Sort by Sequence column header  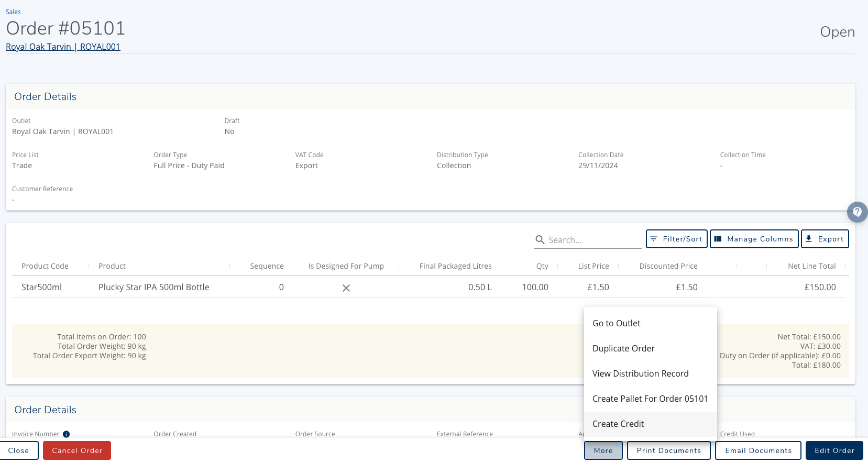[267, 266]
